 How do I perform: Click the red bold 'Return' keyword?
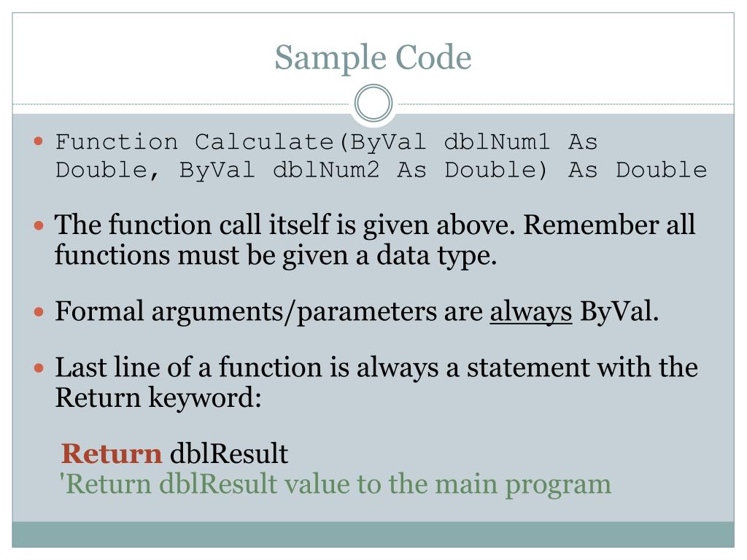[x=112, y=454]
